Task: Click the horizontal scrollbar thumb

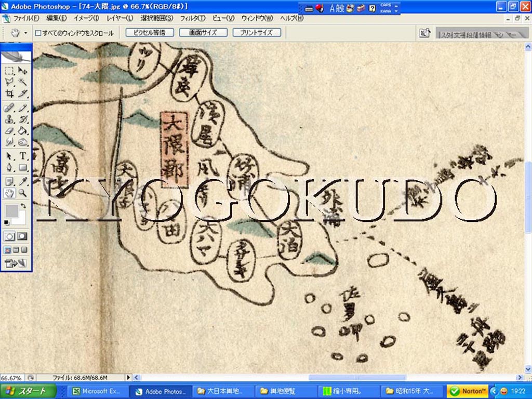Action: [357, 378]
